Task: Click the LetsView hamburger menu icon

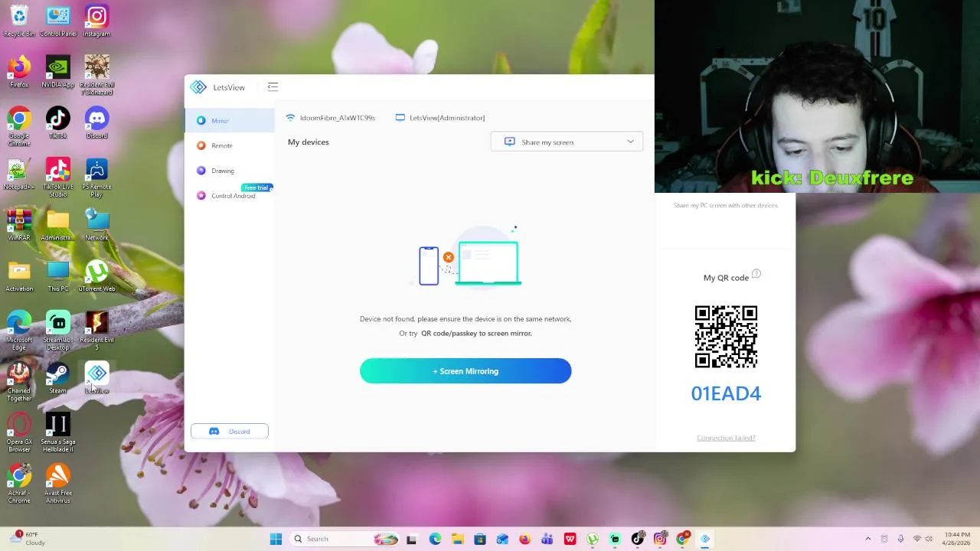Action: 273,87
